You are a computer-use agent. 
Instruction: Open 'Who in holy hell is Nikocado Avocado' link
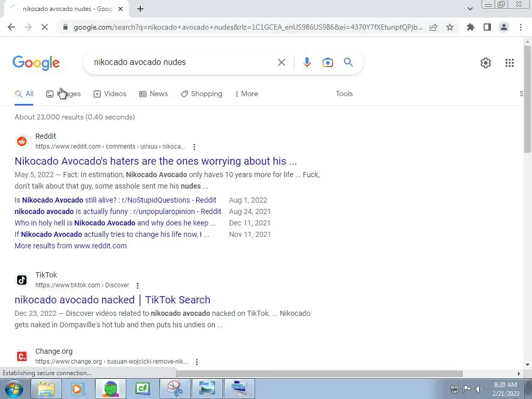pyautogui.click(x=115, y=223)
